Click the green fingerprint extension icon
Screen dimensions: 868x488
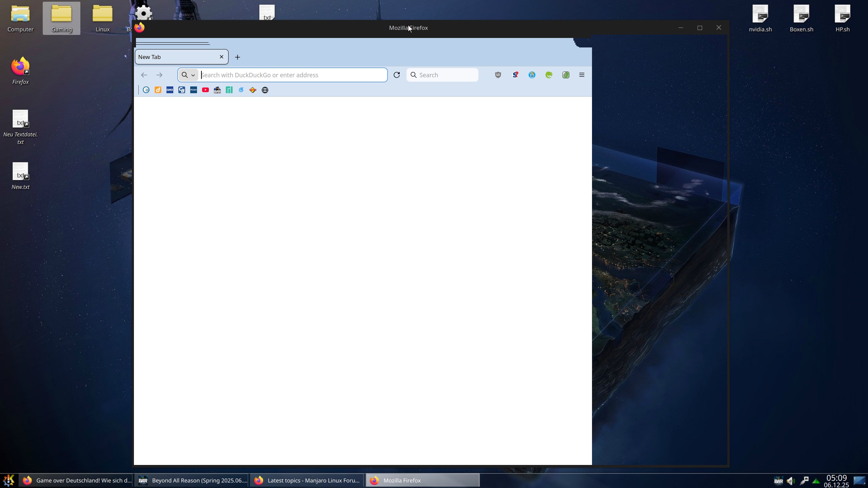point(566,75)
